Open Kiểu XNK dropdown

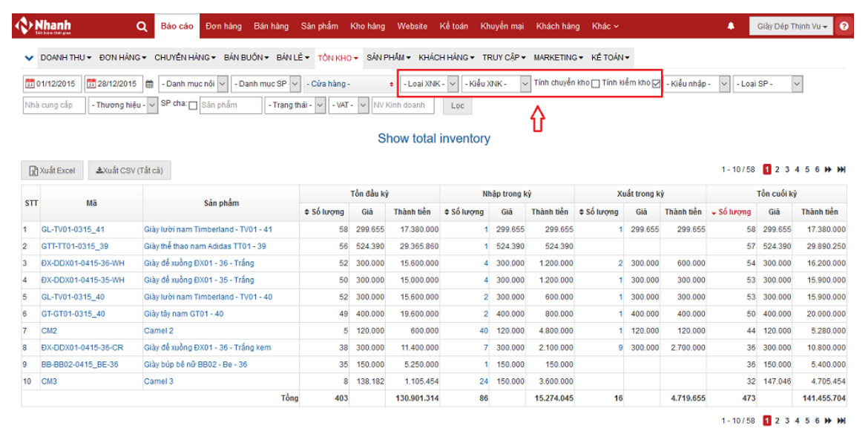coord(496,84)
